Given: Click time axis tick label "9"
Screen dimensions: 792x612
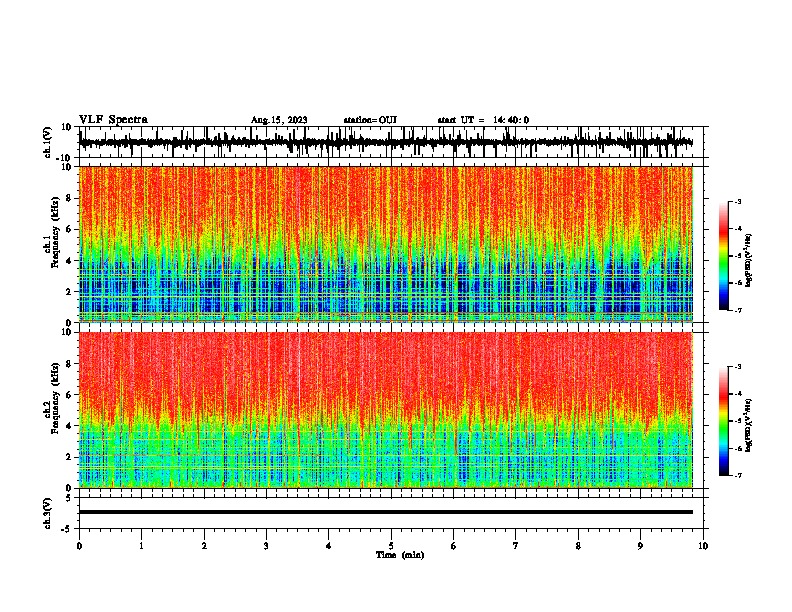Looking at the screenshot, I should [640, 546].
